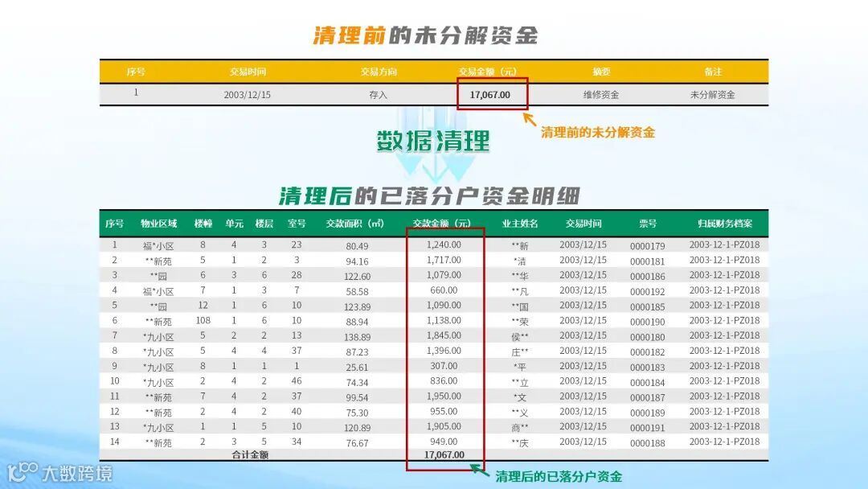Click the area value 88.94

pos(357,322)
